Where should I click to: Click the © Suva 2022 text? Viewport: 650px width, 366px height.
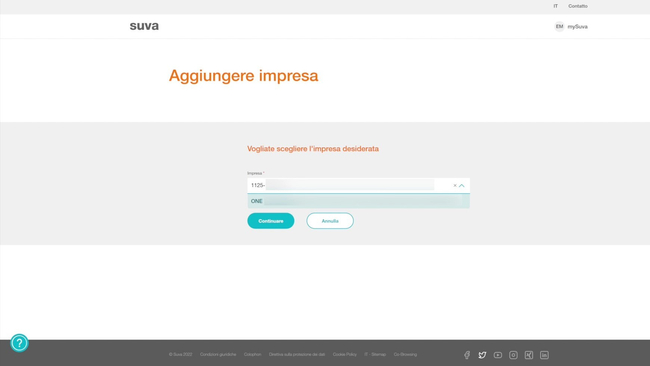(x=180, y=354)
